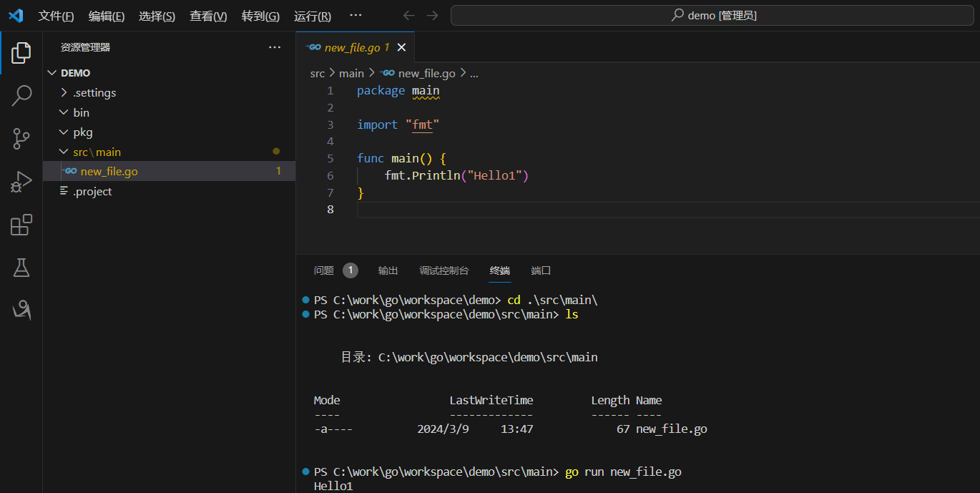Screen dimensions: 980x493
Task: Click the forward navigation arrow
Action: pos(432,16)
